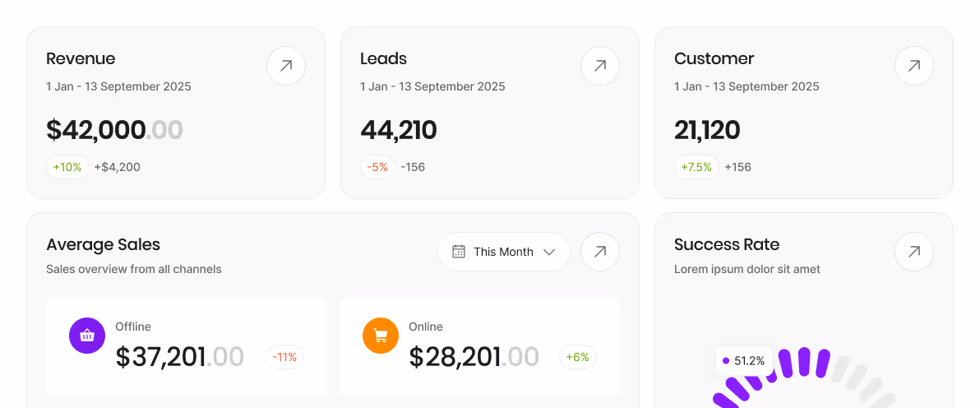This screenshot has width=980, height=408.
Task: Click the orange Online cart icon
Action: [381, 336]
